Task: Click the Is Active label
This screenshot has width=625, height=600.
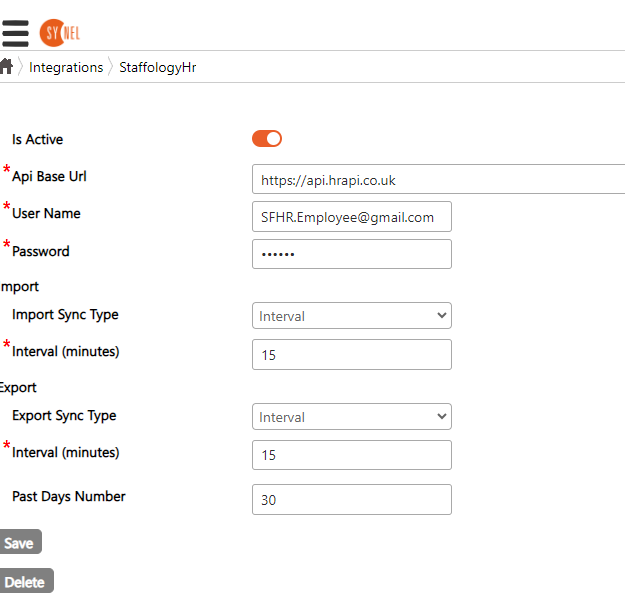Action: coord(37,140)
